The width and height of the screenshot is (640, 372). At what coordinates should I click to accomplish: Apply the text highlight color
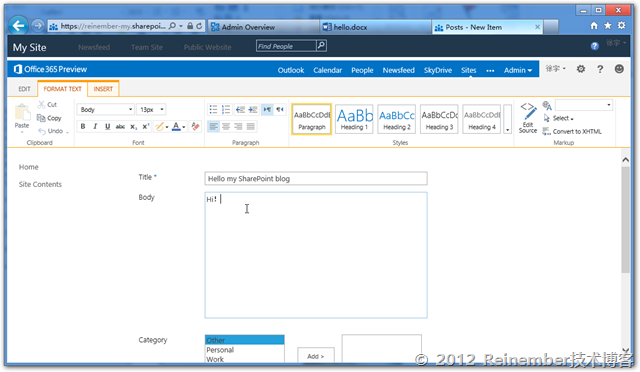point(160,127)
